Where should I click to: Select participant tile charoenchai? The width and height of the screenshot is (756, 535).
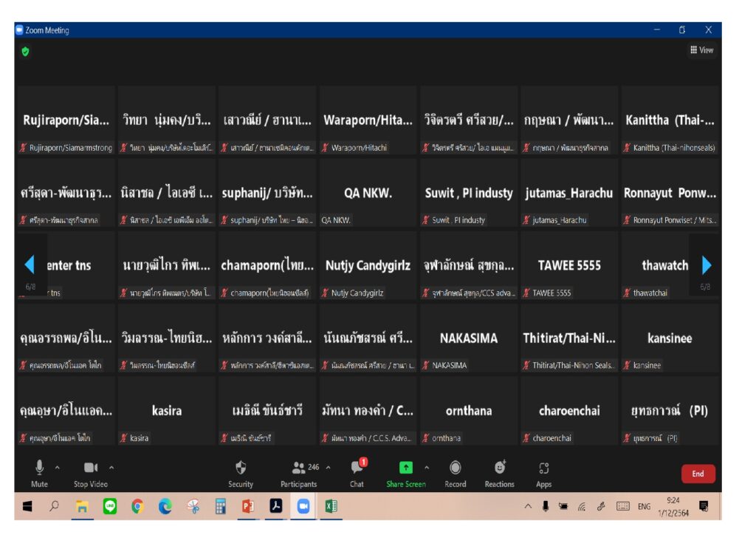[569, 411]
